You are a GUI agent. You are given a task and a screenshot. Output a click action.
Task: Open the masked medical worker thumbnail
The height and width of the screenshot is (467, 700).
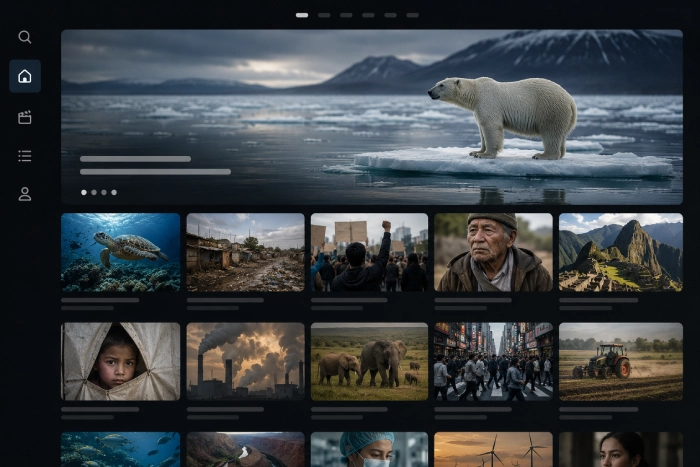click(369, 449)
